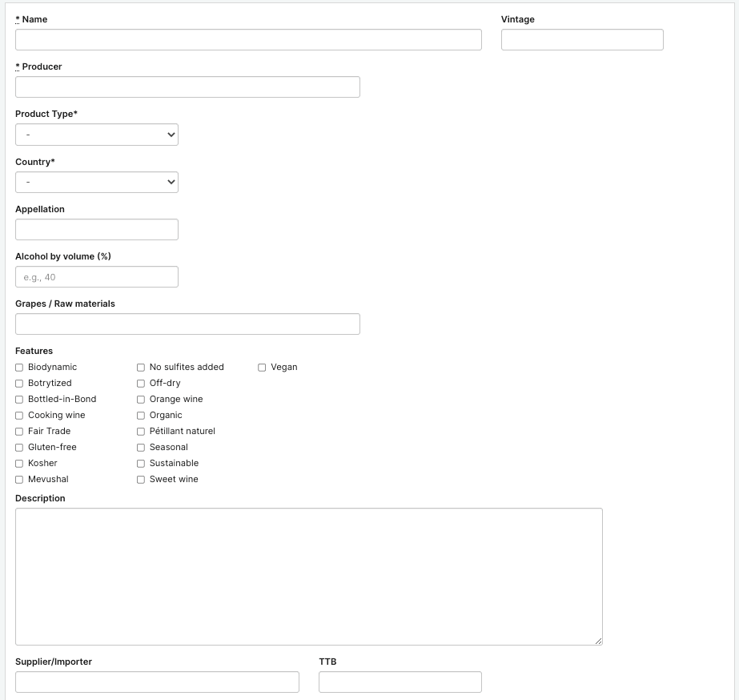Toggle the Kosher checkbox
This screenshot has height=700, width=739.
click(x=19, y=464)
